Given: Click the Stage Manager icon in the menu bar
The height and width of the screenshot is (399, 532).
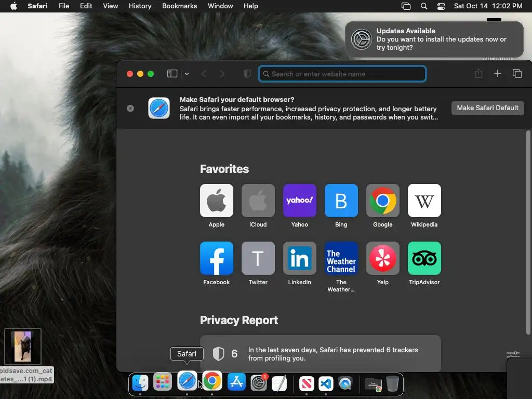Looking at the screenshot, I should [406, 6].
